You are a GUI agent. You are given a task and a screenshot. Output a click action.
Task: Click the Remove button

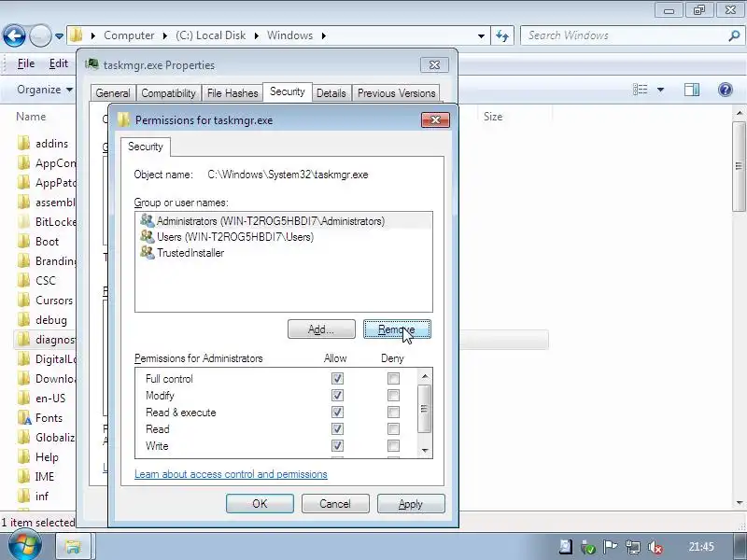tap(397, 329)
